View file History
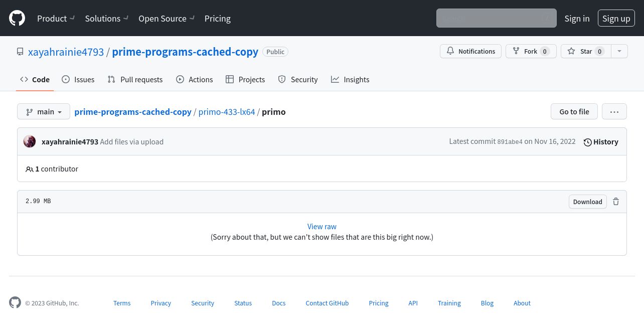This screenshot has width=644, height=333. [x=601, y=142]
